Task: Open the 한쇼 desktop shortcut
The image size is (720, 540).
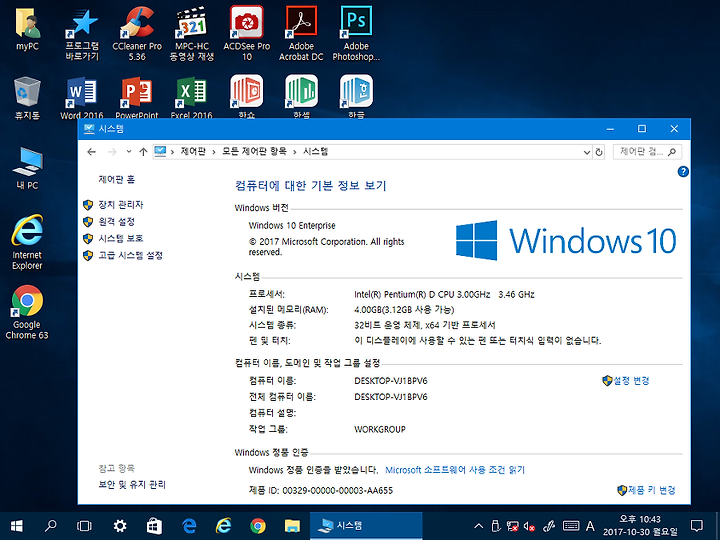Action: tap(247, 97)
